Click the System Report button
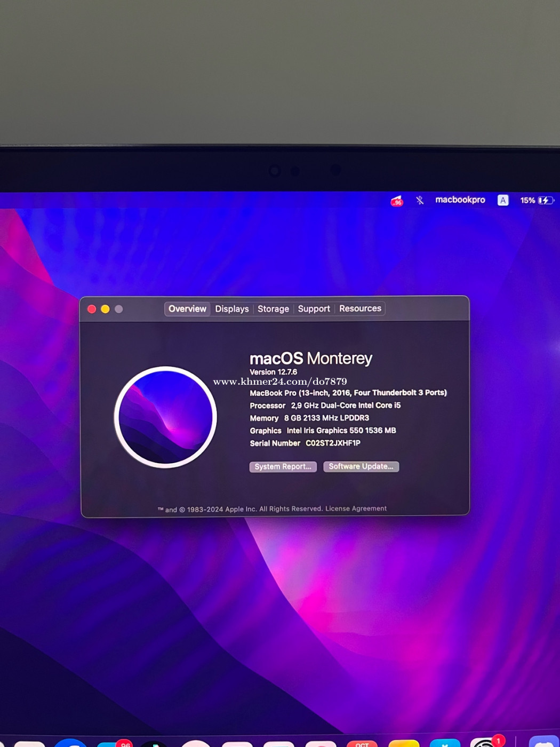The height and width of the screenshot is (747, 560). tap(283, 467)
